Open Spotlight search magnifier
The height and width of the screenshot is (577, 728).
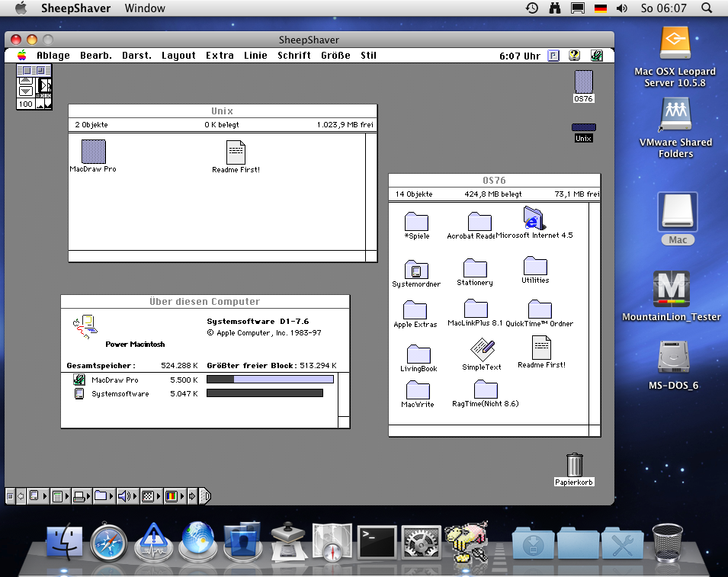pyautogui.click(x=707, y=8)
